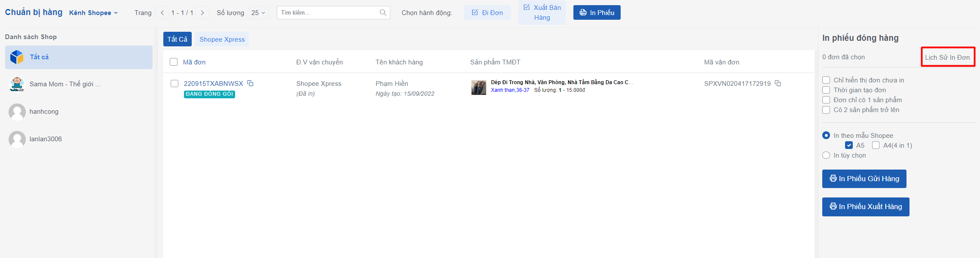Choose the 'In tùy chọn' radio option
Screen dimensions: 980x258
[x=826, y=155]
